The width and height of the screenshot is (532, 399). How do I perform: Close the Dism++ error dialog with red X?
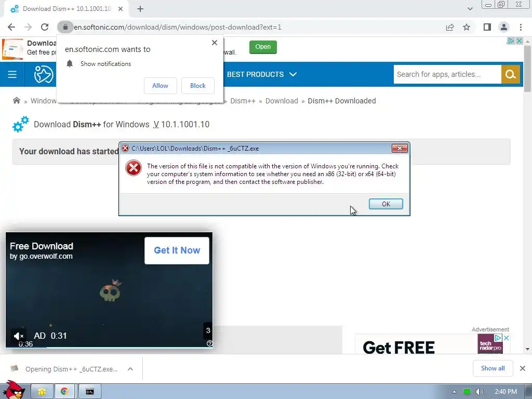(x=400, y=148)
